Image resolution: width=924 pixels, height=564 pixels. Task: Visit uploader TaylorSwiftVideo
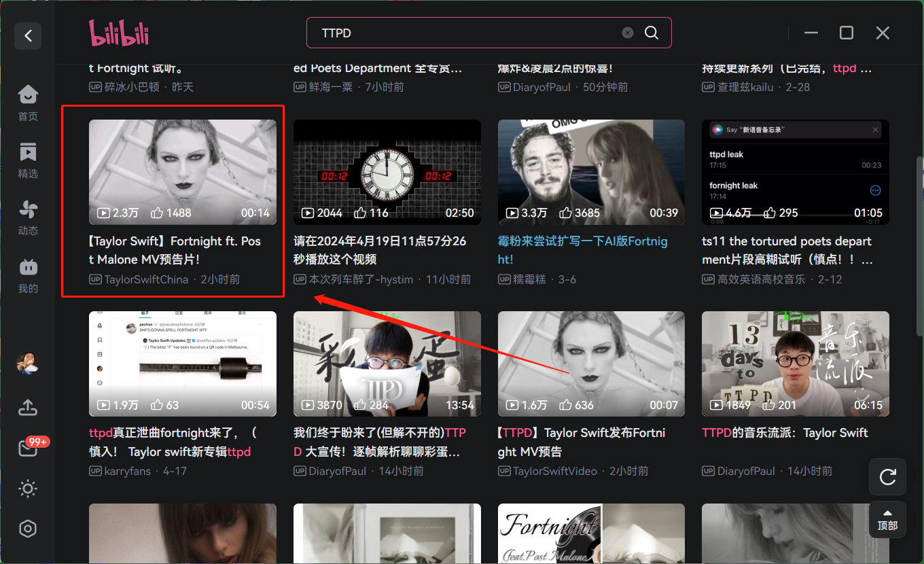click(555, 471)
